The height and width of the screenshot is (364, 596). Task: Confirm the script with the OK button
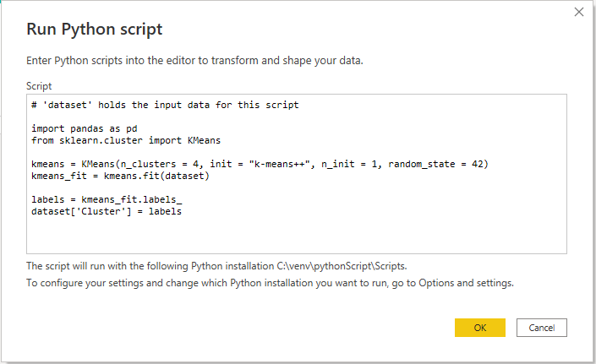(480, 328)
